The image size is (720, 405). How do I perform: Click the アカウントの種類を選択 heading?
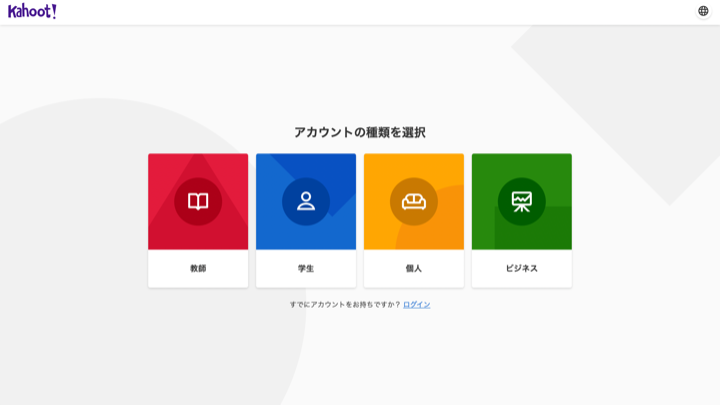360,132
